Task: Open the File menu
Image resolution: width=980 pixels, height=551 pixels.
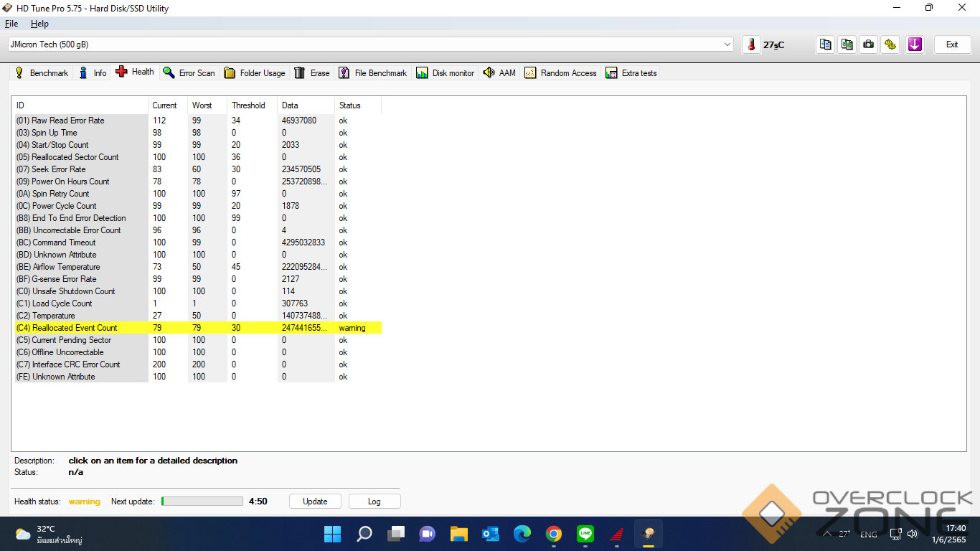Action: [x=11, y=24]
